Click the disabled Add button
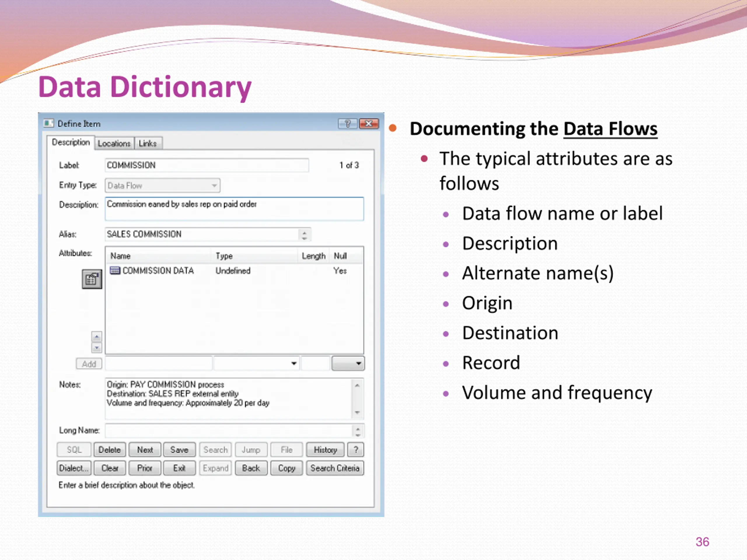 click(x=89, y=364)
